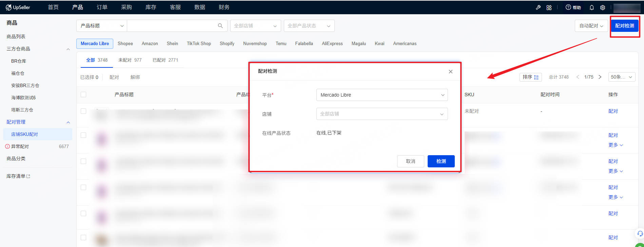The image size is (644, 247).
Task: Toggle the select-all checkbox in table header
Action: pos(83,95)
